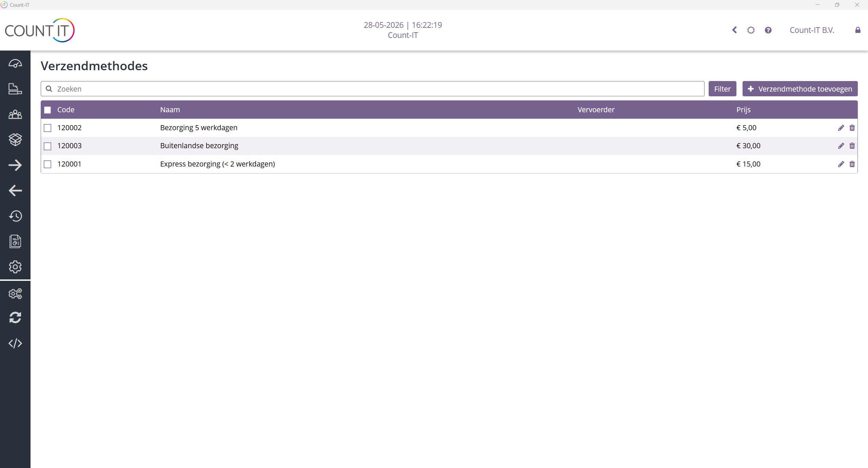This screenshot has width=868, height=468.
Task: Click Verzendmethode toevoegen button
Action: [800, 89]
